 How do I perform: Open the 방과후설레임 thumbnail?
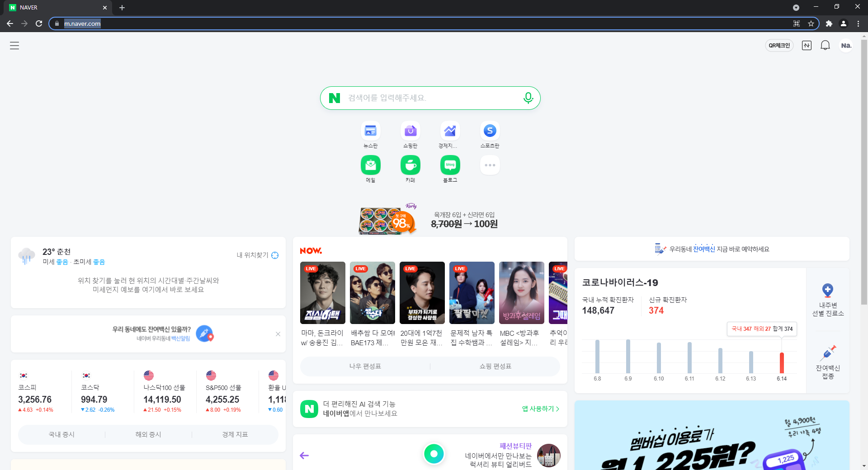click(x=522, y=293)
